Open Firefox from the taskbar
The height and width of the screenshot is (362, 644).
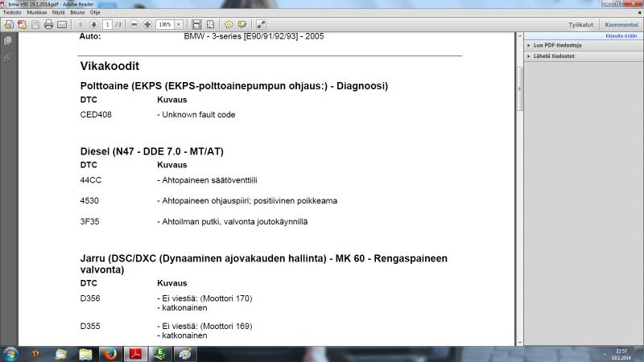click(112, 353)
